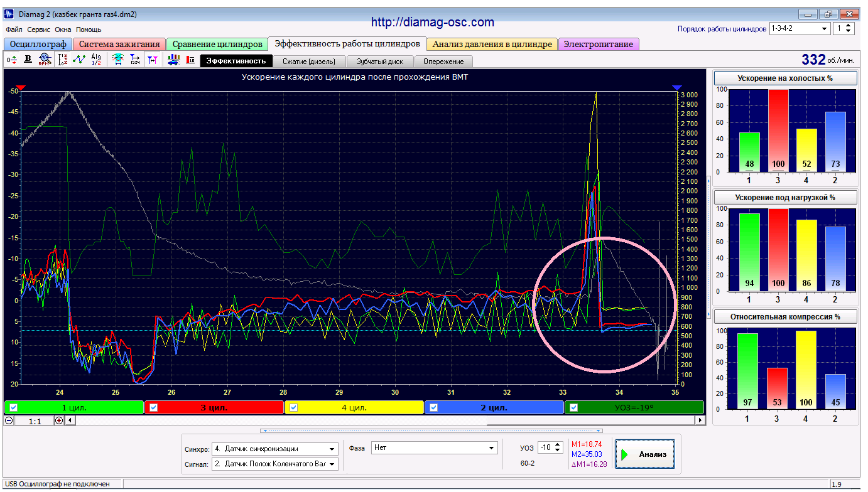The image size is (868, 492).
Task: Click the blue marker to 1234 icon
Action: tap(135, 60)
